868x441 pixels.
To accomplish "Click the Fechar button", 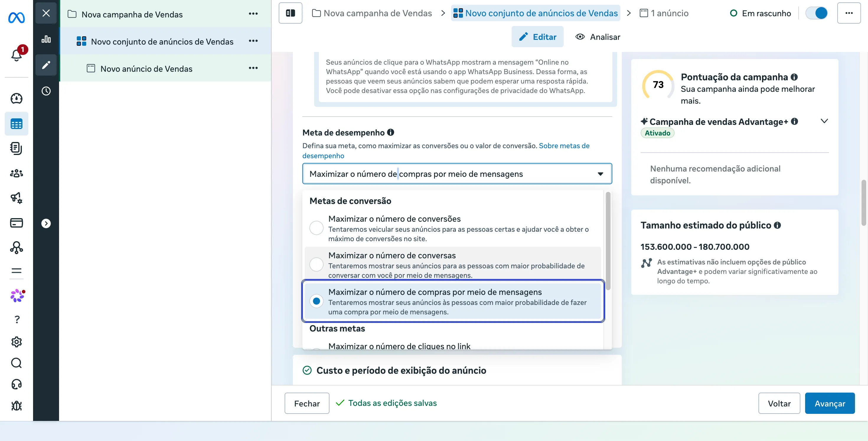I will (x=307, y=403).
